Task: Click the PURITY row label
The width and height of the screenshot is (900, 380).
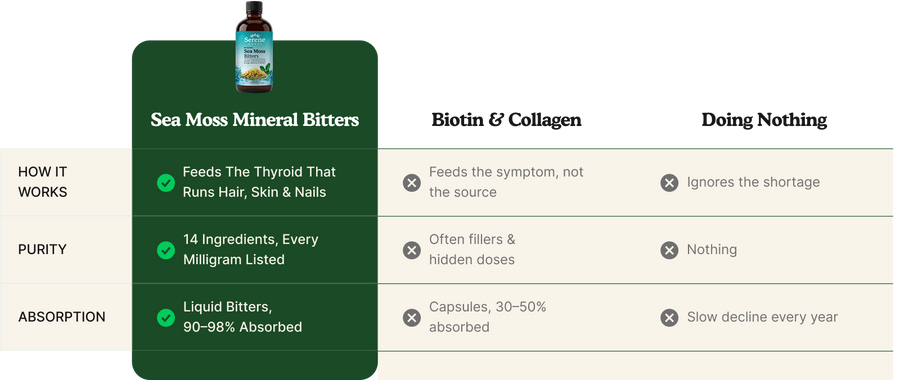Action: 42,250
